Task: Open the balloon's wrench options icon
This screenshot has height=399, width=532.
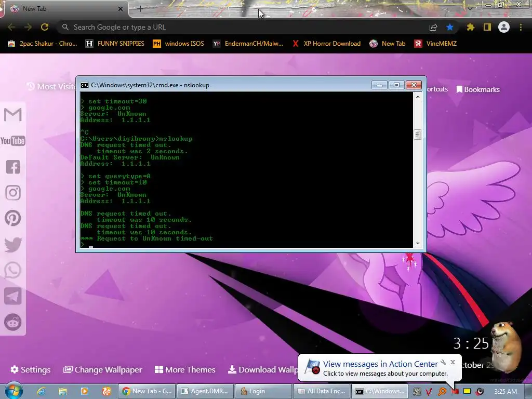Action: [x=443, y=362]
